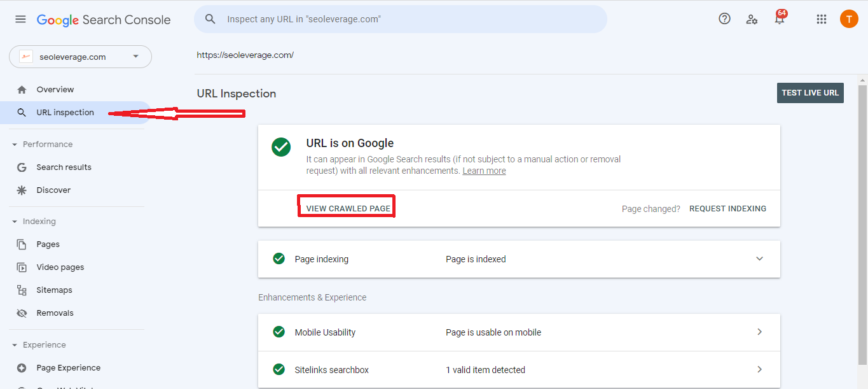Click the Sitemaps icon in sidebar
This screenshot has height=389, width=868.
tap(22, 290)
